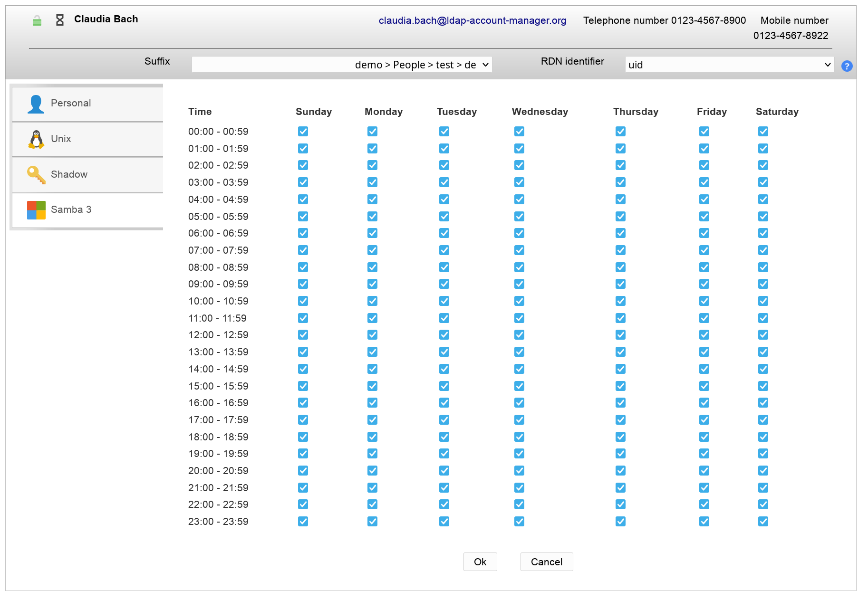
Task: Uncheck Friday 09:00 - 09:59 checkbox
Action: coord(704,284)
